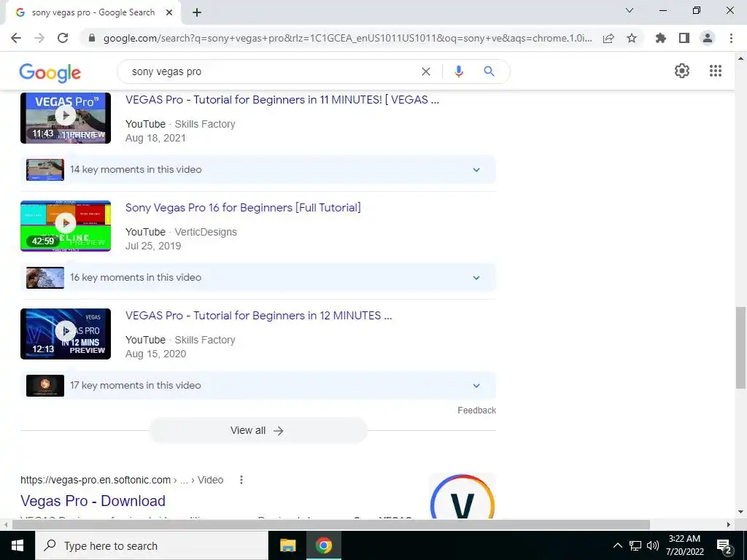Toggle Chrome side panel

pos(684,38)
